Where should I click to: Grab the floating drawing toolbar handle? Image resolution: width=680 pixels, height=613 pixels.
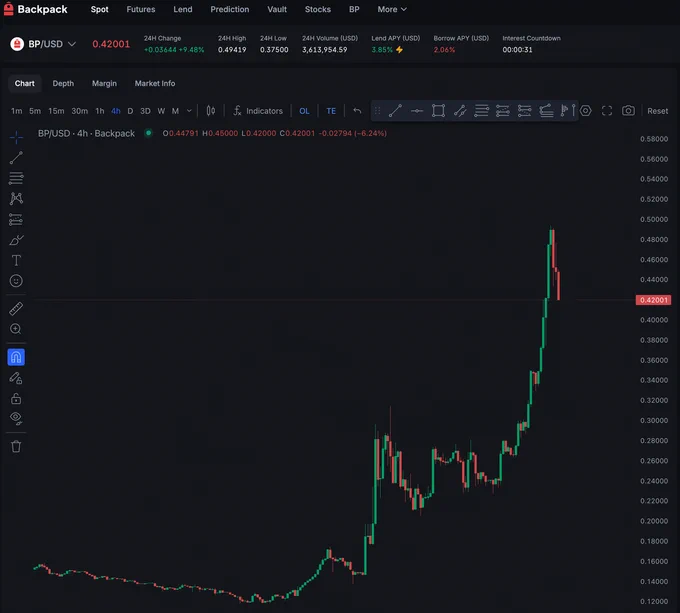pos(377,111)
